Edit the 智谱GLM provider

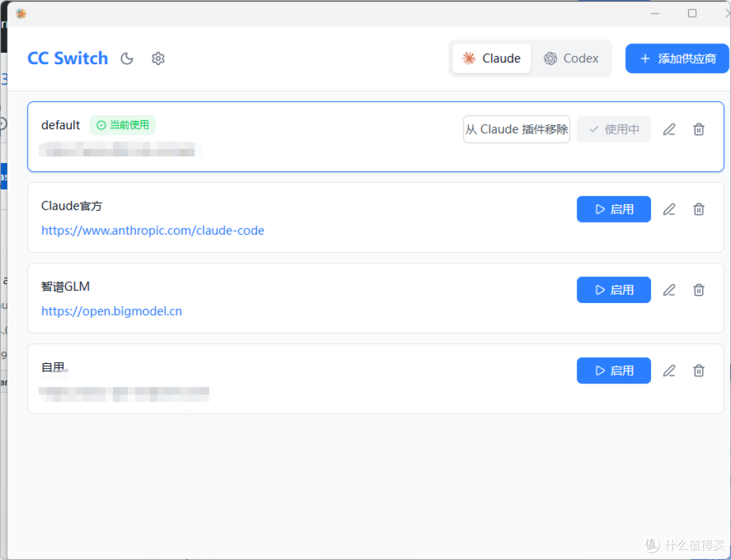(x=669, y=289)
